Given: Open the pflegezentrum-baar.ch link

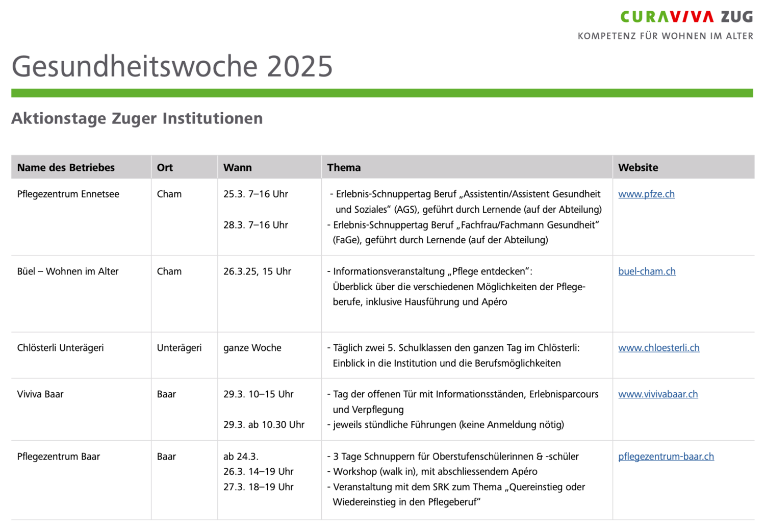Looking at the screenshot, I should click(x=666, y=457).
